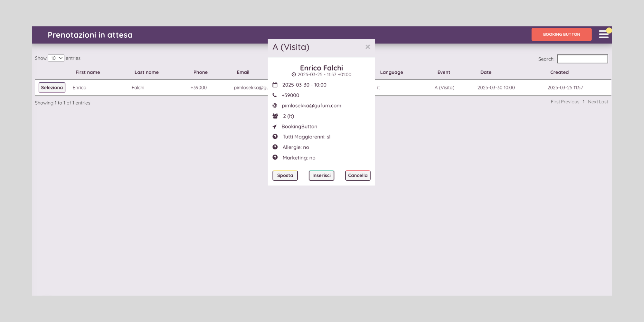Click 'Showing 1 to 1 of 1 entries'

62,103
